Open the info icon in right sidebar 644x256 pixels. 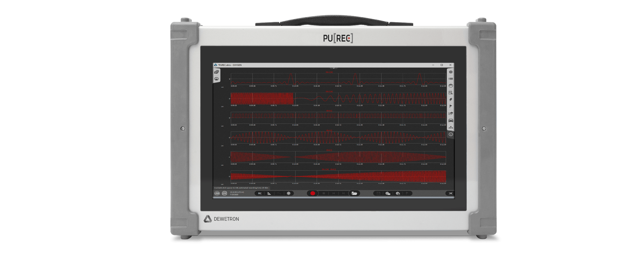tap(451, 134)
